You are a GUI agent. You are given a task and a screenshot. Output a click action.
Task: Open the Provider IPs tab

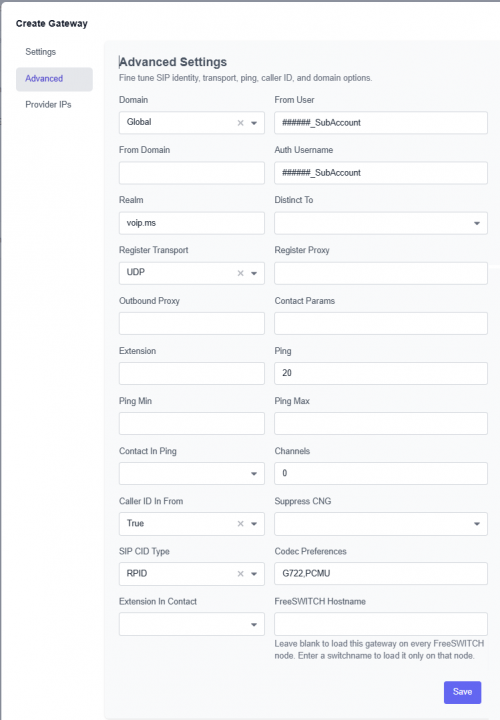point(48,105)
